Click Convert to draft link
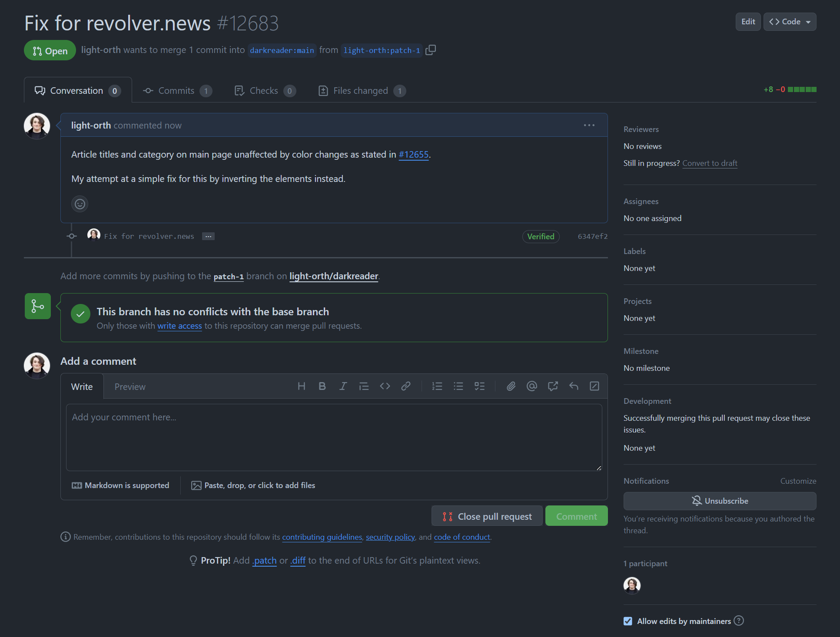Image resolution: width=840 pixels, height=637 pixels. coord(708,162)
